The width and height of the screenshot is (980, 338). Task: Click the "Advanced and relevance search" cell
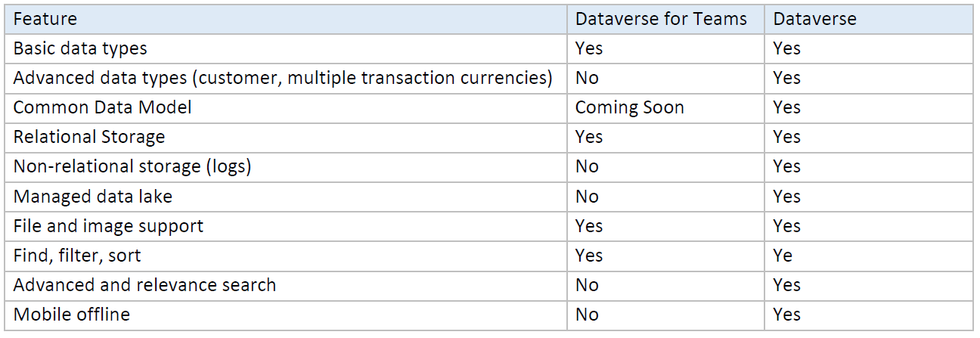click(144, 285)
